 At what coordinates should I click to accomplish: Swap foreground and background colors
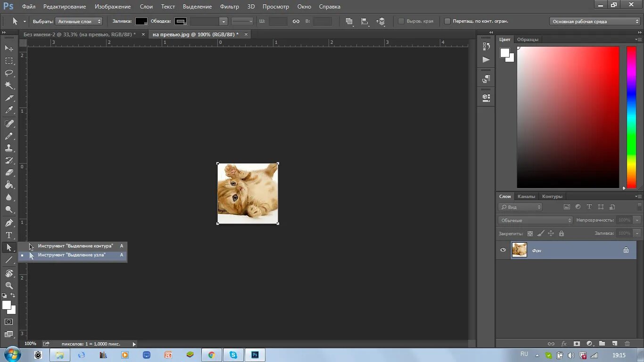[13, 295]
